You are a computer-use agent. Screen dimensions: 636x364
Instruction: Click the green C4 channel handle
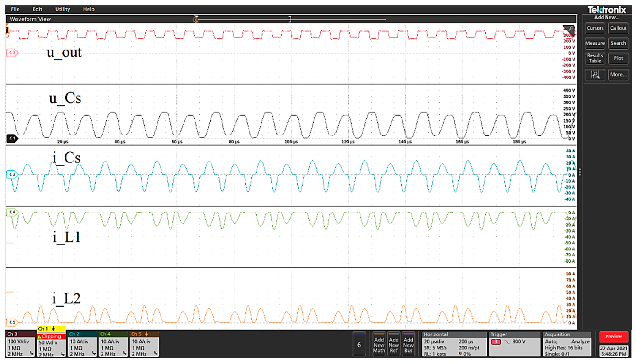pyautogui.click(x=12, y=212)
